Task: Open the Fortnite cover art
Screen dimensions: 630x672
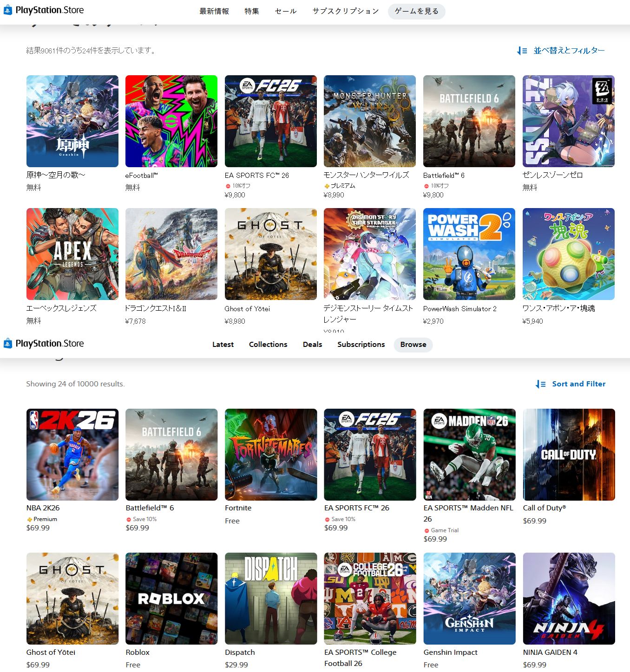Action: click(x=271, y=455)
